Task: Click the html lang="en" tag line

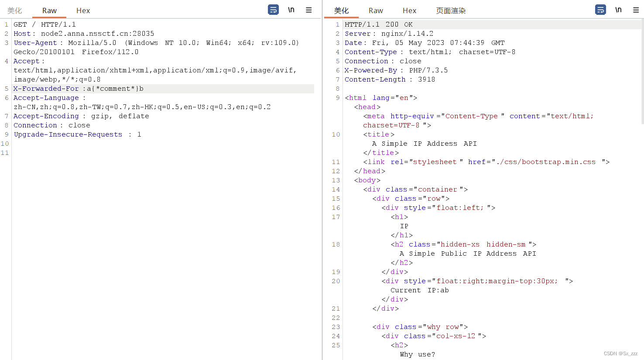Action: (381, 98)
